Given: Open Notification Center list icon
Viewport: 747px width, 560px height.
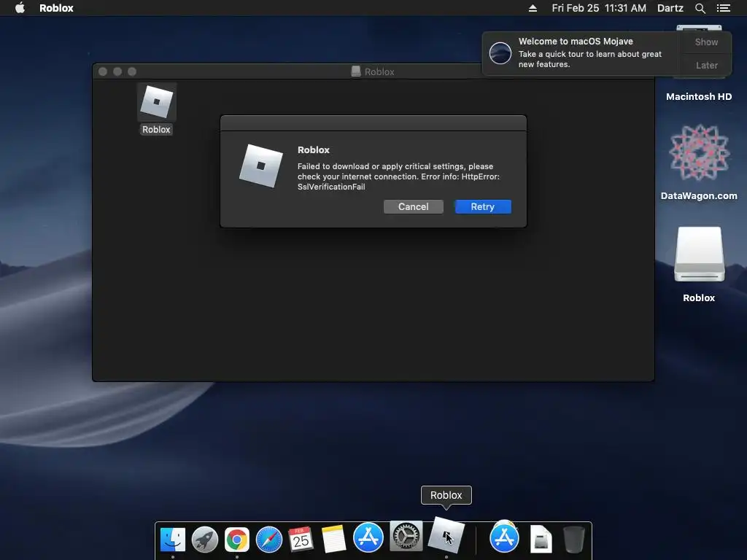Looking at the screenshot, I should tap(723, 8).
